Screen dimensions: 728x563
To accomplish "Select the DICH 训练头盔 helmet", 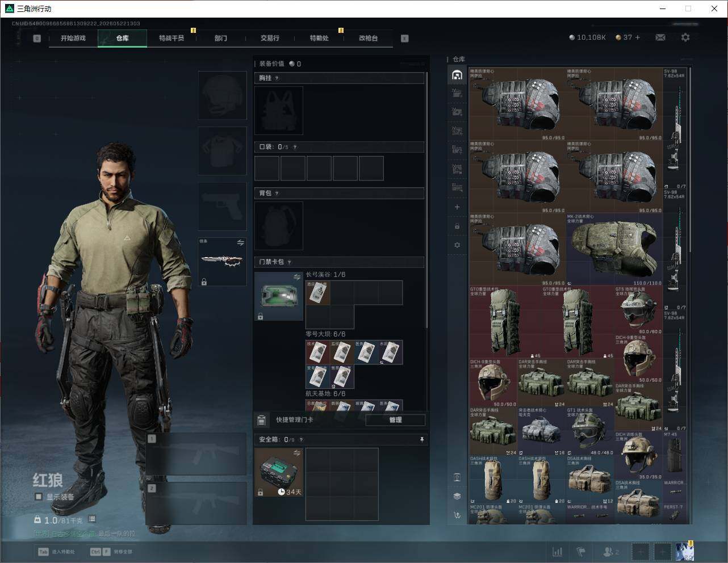I will [638, 455].
